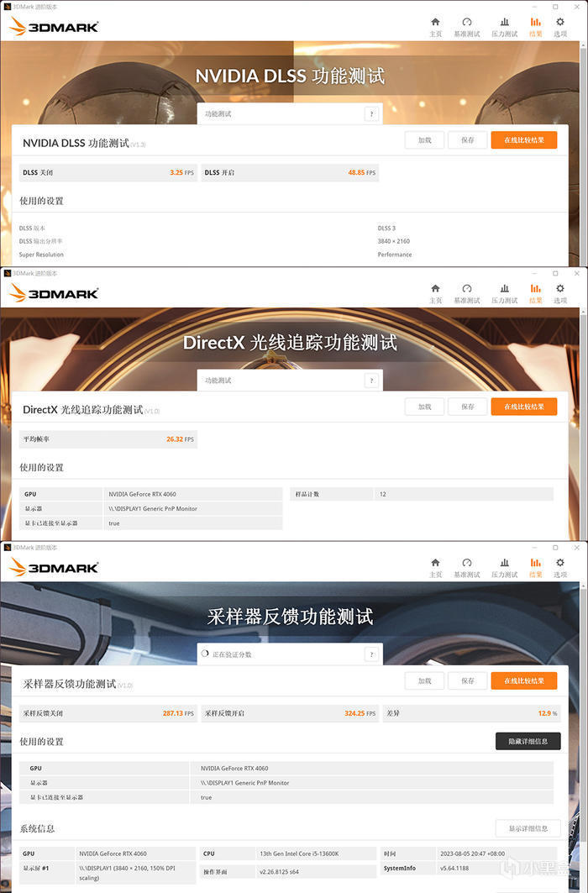Click 保存 button in DLSS test window
Viewport: 588px width, 893px height.
(x=467, y=140)
